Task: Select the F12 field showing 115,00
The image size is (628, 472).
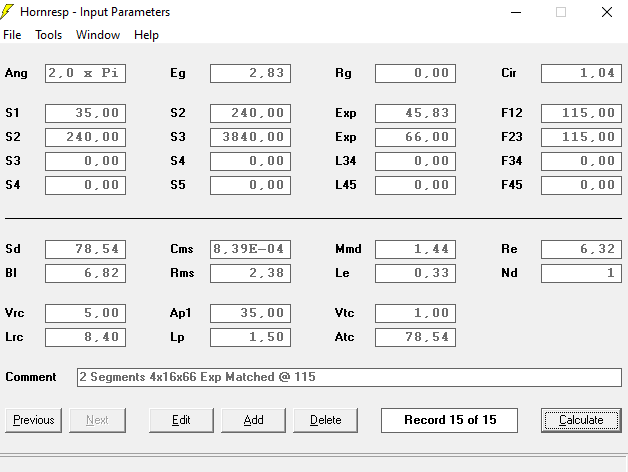Action: coord(581,113)
